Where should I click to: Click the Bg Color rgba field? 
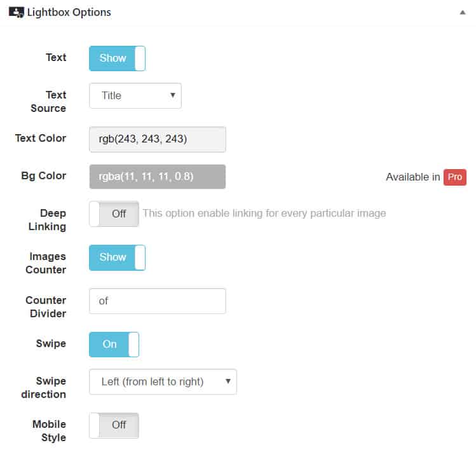pyautogui.click(x=158, y=177)
